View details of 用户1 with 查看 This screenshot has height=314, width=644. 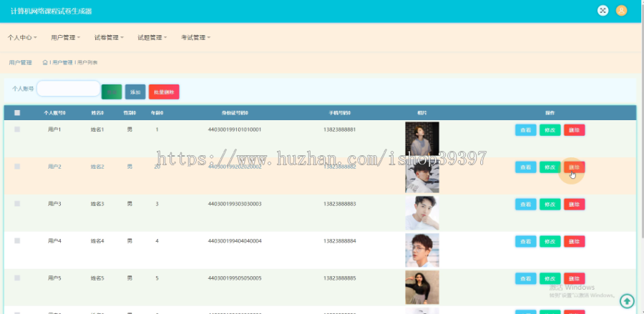pos(526,130)
